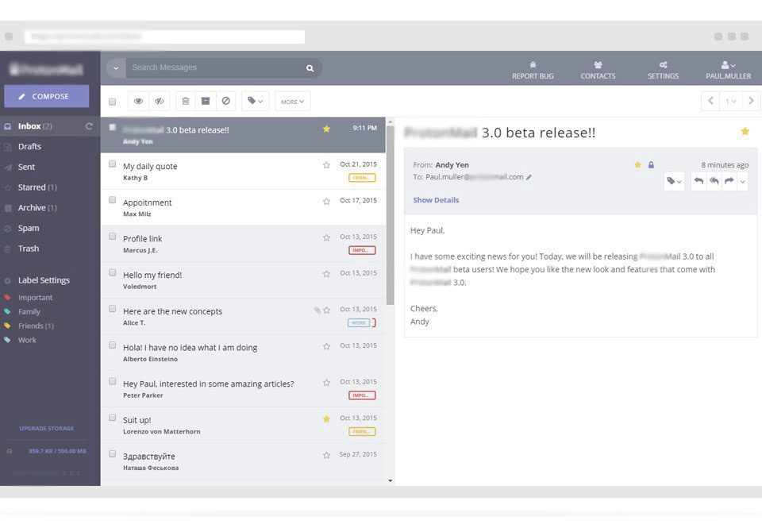Go to the next page arrow
762x532 pixels.
(x=751, y=101)
